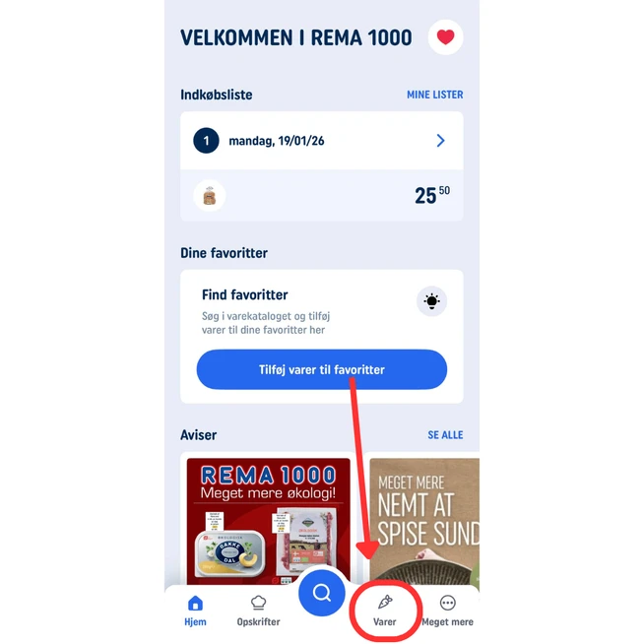The width and height of the screenshot is (644, 644).
Task: Tap the Aviser section heading
Action: coord(198,435)
